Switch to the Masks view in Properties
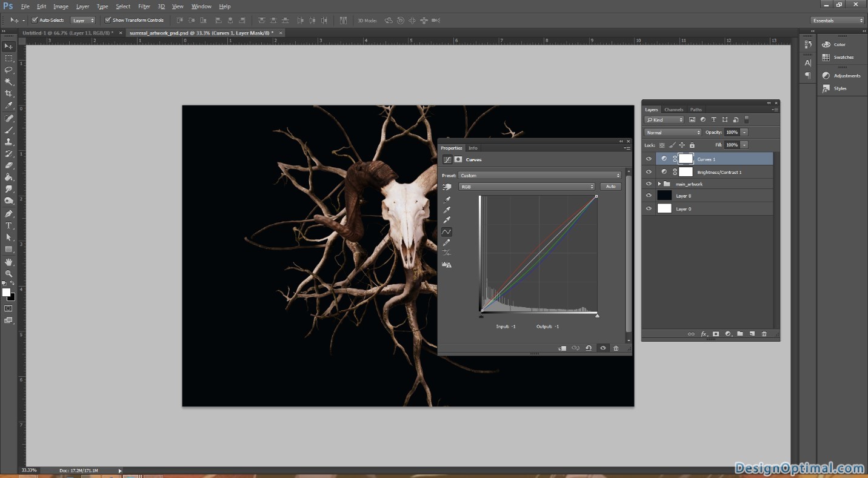The height and width of the screenshot is (478, 868). click(x=458, y=159)
